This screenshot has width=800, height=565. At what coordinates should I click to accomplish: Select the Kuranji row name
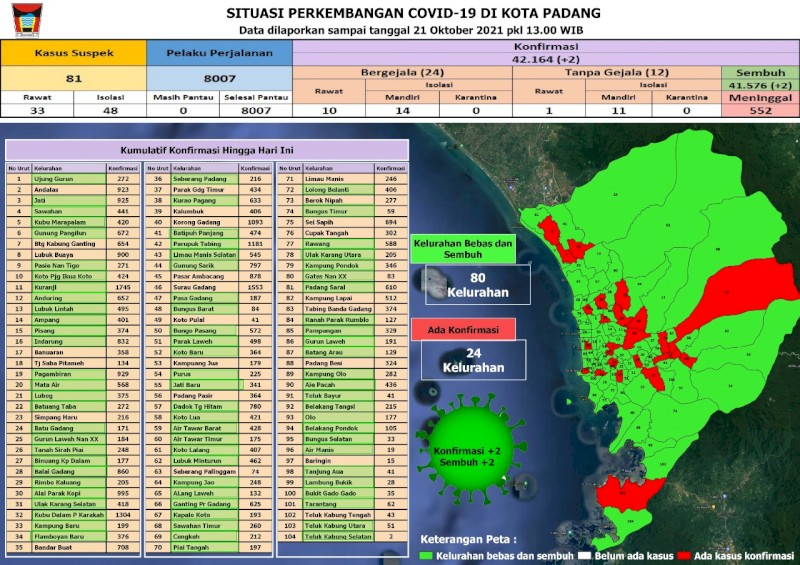(x=46, y=287)
